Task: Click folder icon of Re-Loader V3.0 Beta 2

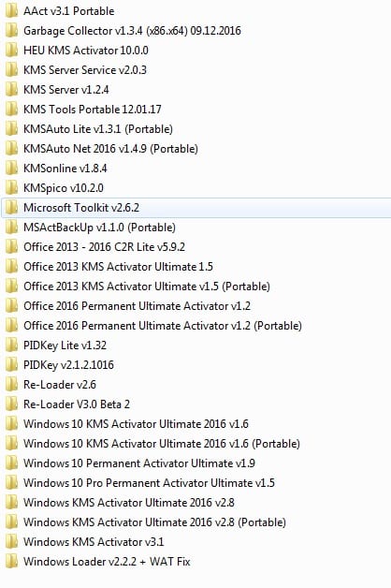Action: [11, 404]
